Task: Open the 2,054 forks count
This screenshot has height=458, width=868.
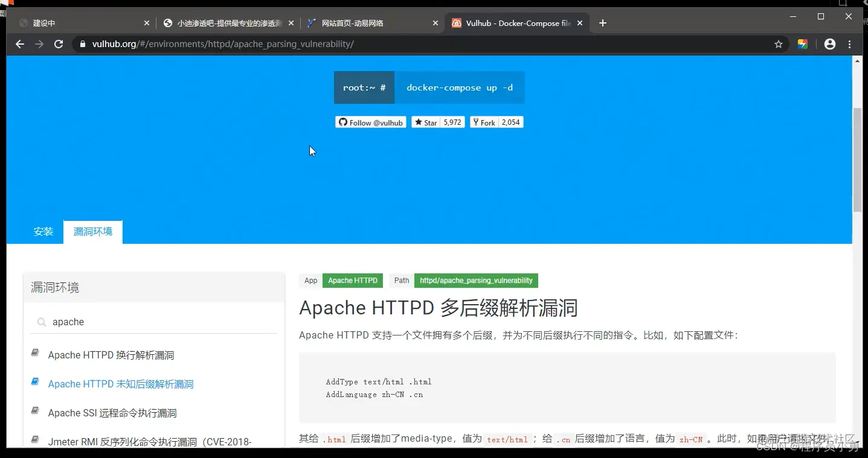Action: click(511, 122)
